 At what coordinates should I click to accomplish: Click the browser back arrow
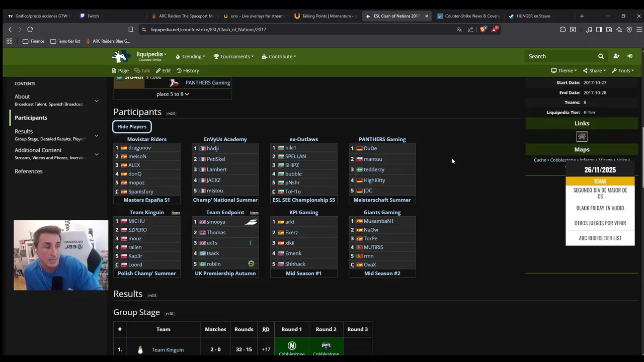click(x=10, y=30)
